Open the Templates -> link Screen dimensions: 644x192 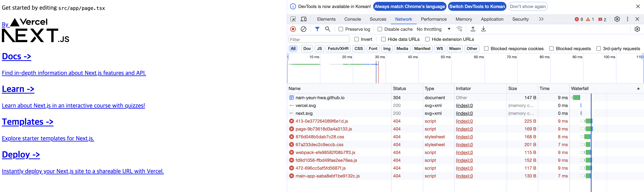click(28, 122)
